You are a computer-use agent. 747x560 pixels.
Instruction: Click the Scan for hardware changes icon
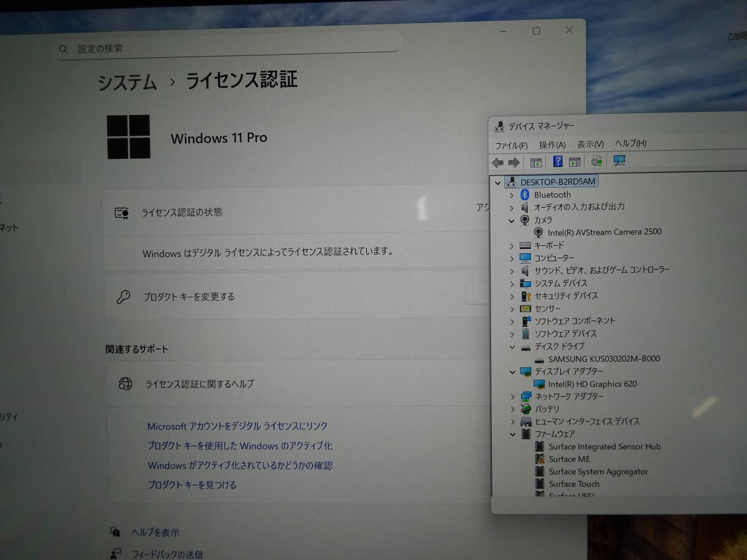[619, 161]
